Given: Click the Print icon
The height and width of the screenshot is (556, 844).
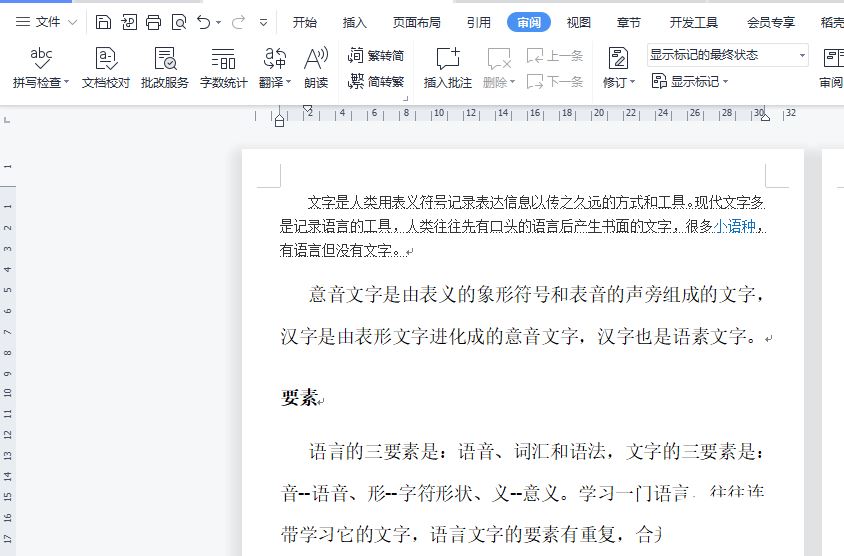Looking at the screenshot, I should pos(153,22).
